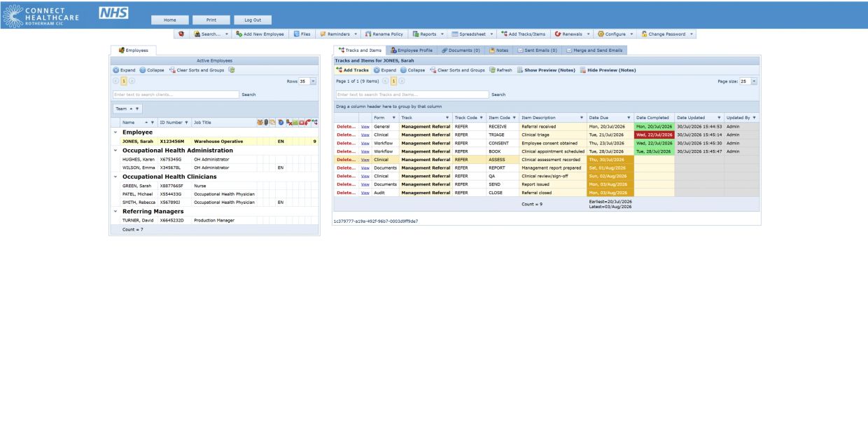Select the Employees tab
Screen dimensions: 868x424
(x=134, y=50)
